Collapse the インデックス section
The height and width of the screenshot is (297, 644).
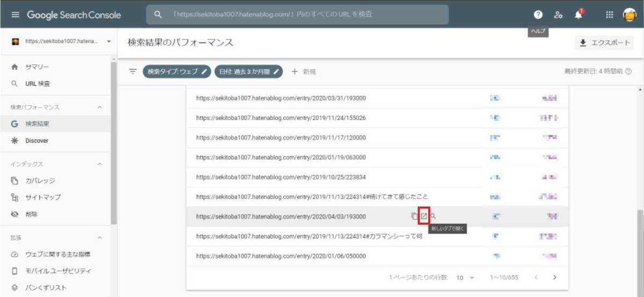pyautogui.click(x=100, y=164)
